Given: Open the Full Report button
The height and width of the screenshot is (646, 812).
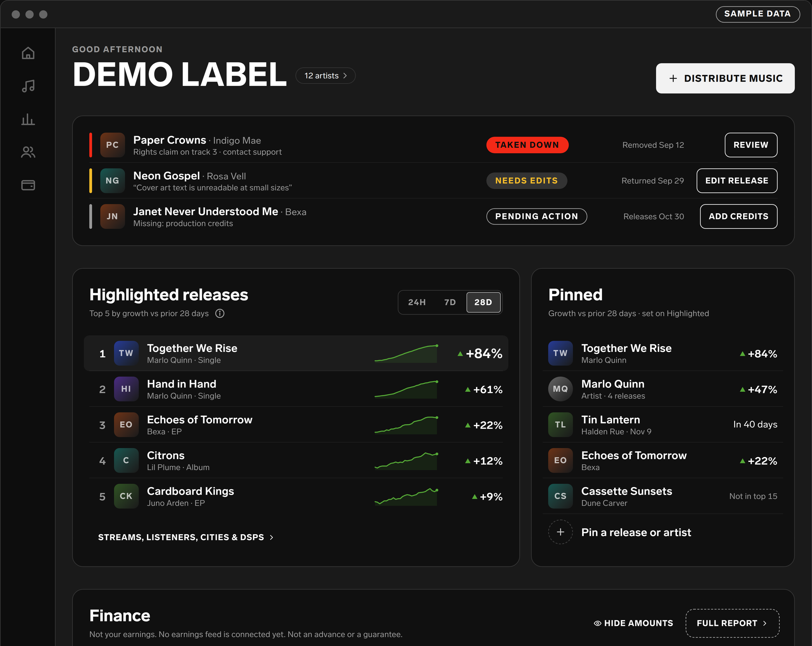Looking at the screenshot, I should click(732, 623).
